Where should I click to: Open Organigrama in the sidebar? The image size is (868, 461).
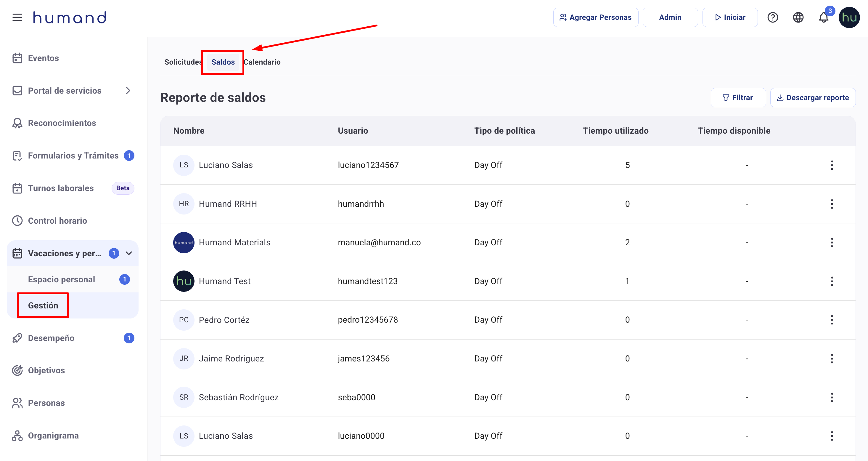[53, 435]
